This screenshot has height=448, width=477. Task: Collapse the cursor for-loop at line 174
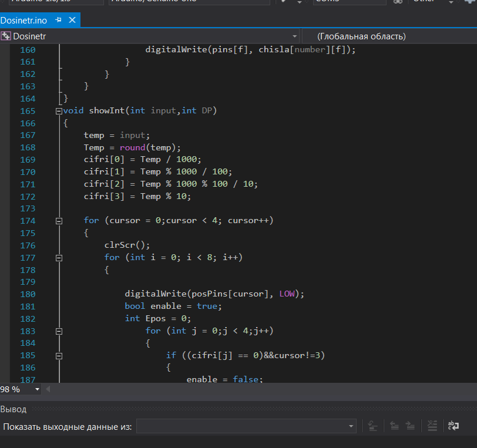click(x=59, y=221)
